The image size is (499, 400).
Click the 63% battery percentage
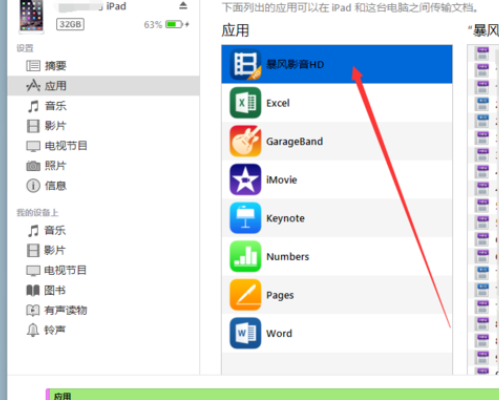tap(153, 25)
